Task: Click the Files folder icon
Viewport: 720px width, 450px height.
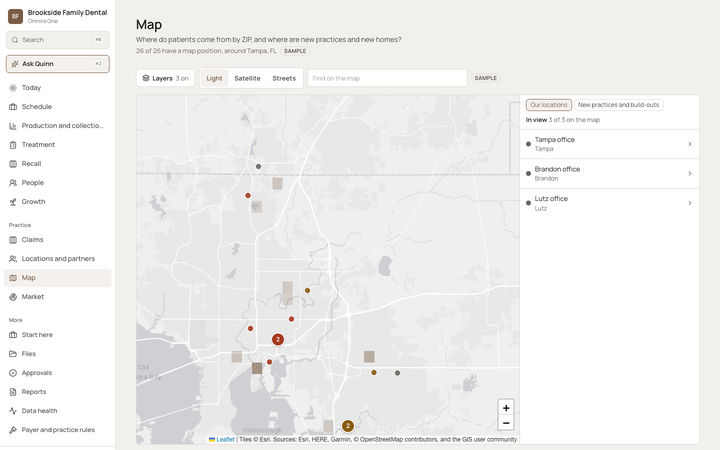Action: pyautogui.click(x=13, y=354)
